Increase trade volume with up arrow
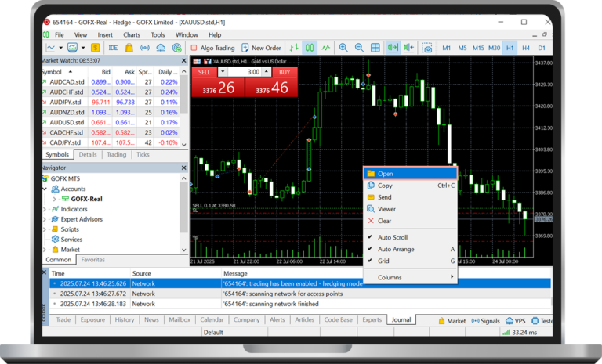 266,72
